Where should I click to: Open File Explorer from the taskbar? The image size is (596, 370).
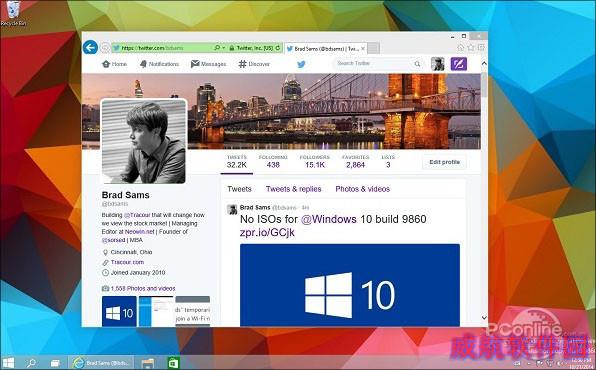(x=148, y=363)
